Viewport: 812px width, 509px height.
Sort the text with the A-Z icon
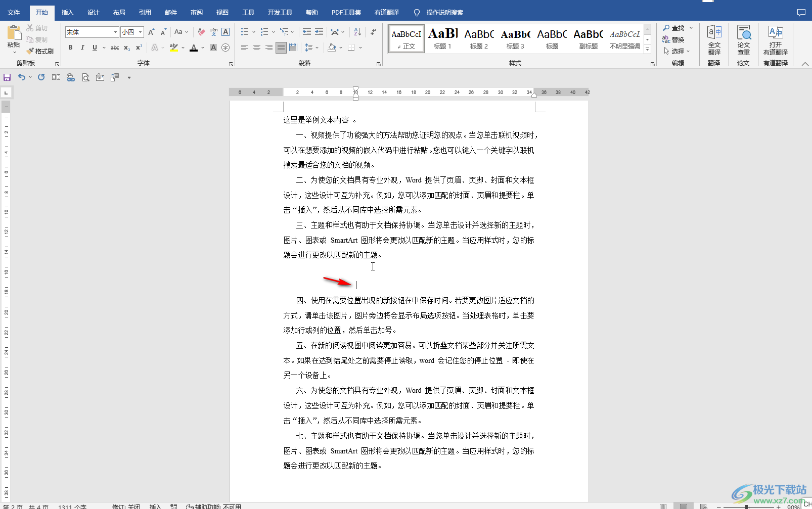(x=357, y=32)
